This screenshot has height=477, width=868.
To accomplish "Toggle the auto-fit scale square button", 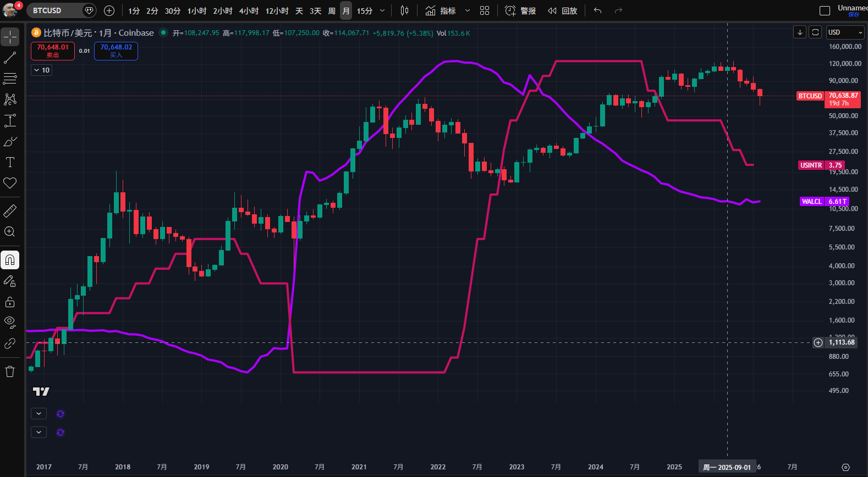I will [816, 32].
